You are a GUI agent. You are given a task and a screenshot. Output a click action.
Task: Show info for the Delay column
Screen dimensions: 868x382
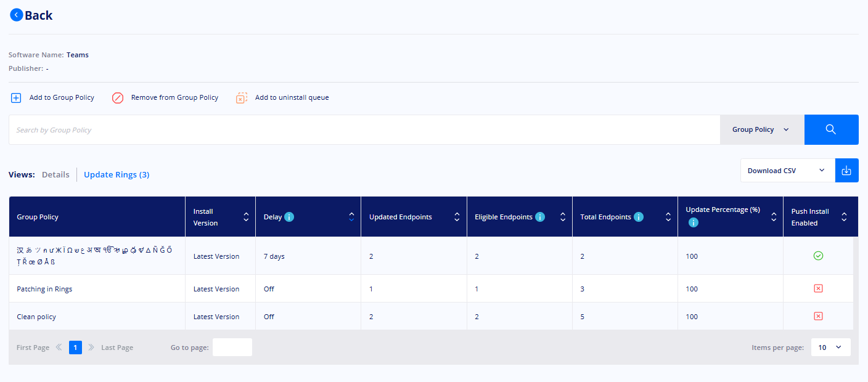point(289,217)
